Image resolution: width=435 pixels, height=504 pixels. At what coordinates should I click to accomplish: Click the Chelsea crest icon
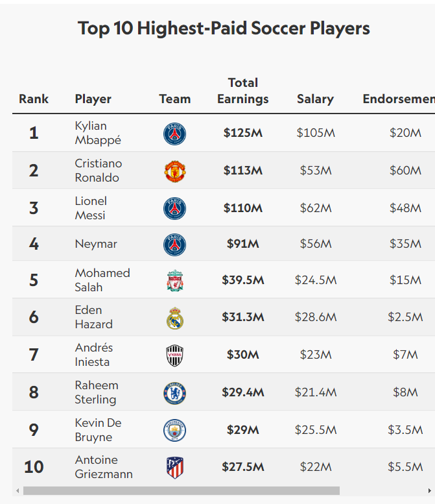tap(174, 392)
